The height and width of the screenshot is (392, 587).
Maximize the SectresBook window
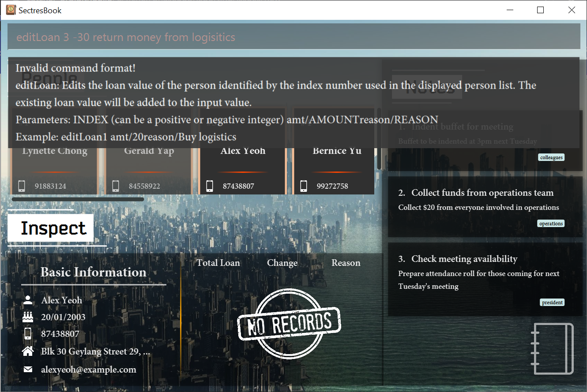tap(540, 10)
